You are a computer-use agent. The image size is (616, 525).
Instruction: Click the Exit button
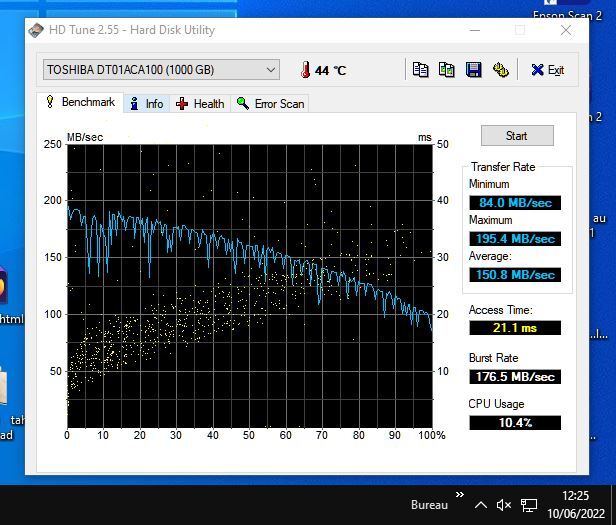pos(548,70)
